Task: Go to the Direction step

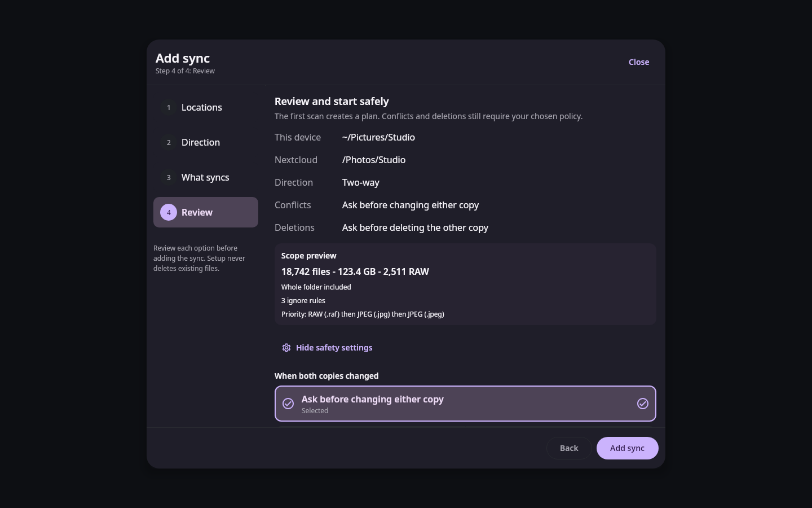Action: pos(206,142)
